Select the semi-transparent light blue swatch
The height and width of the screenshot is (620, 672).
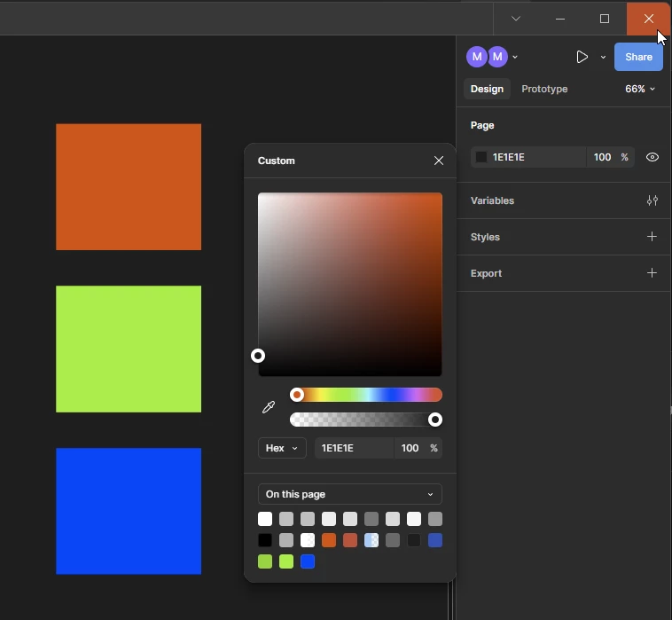(x=371, y=540)
